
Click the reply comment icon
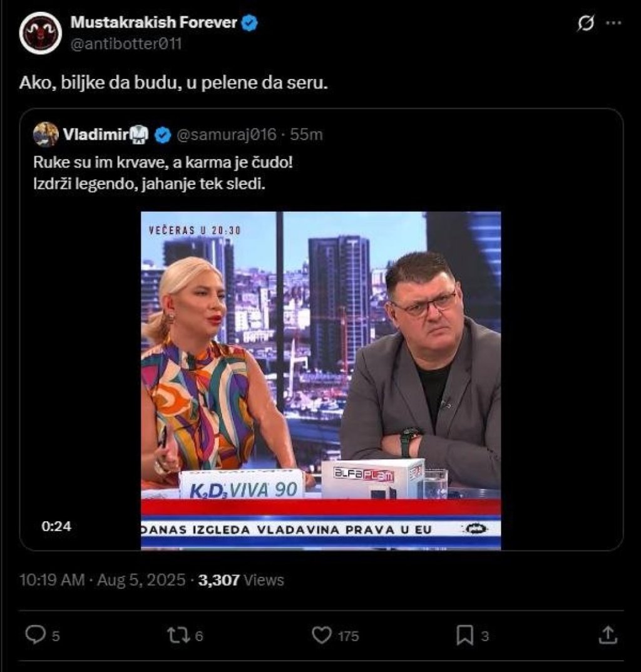34,636
